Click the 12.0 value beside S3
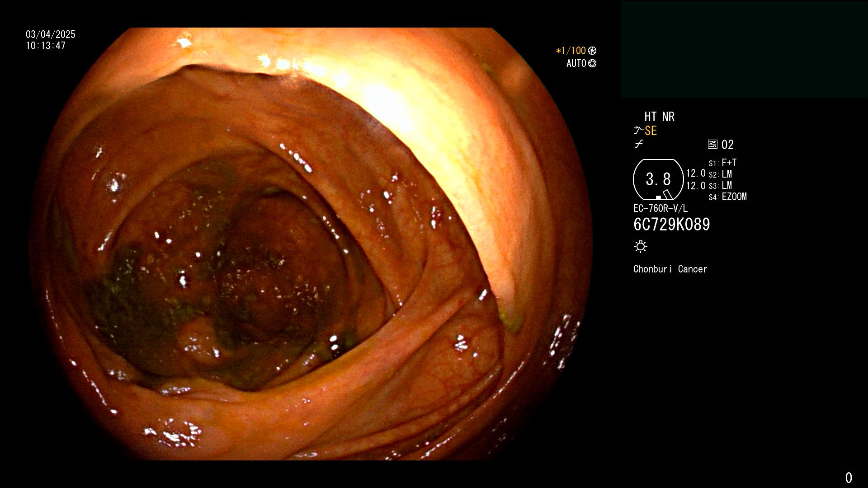The width and height of the screenshot is (868, 488). (696, 185)
